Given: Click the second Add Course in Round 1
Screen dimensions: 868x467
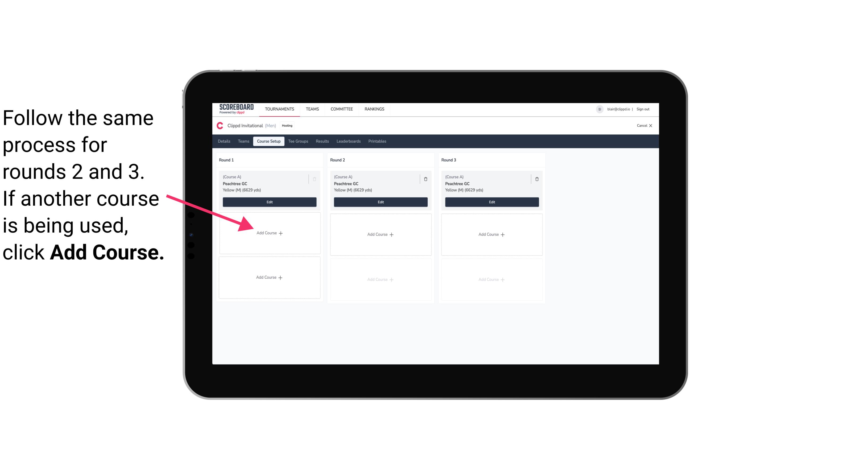Looking at the screenshot, I should tap(269, 277).
